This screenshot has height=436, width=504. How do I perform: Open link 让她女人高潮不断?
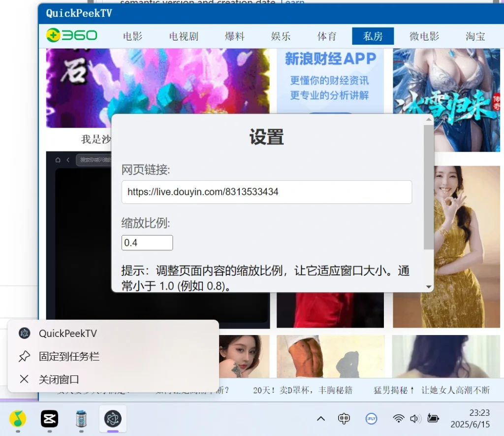[x=455, y=390]
